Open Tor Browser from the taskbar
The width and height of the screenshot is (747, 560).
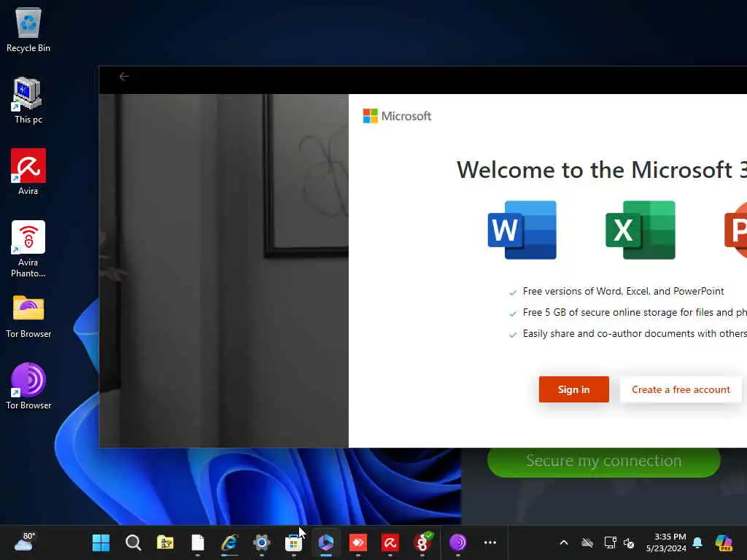coord(458,542)
